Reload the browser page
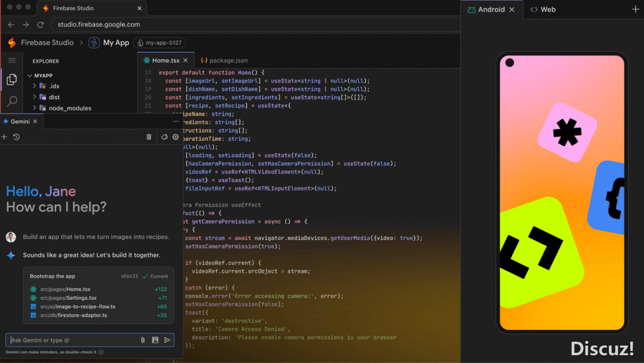This screenshot has height=363, width=644. pos(41,24)
